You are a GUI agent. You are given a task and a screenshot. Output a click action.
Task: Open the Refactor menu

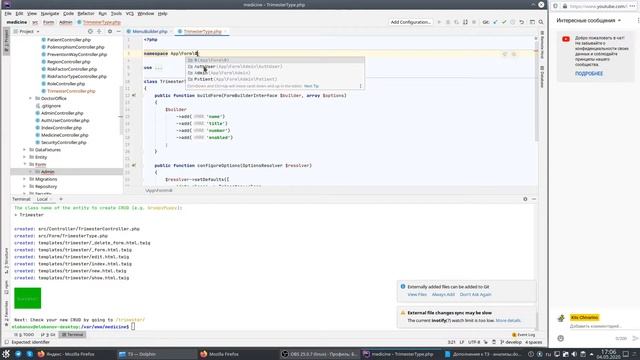[x=86, y=13]
